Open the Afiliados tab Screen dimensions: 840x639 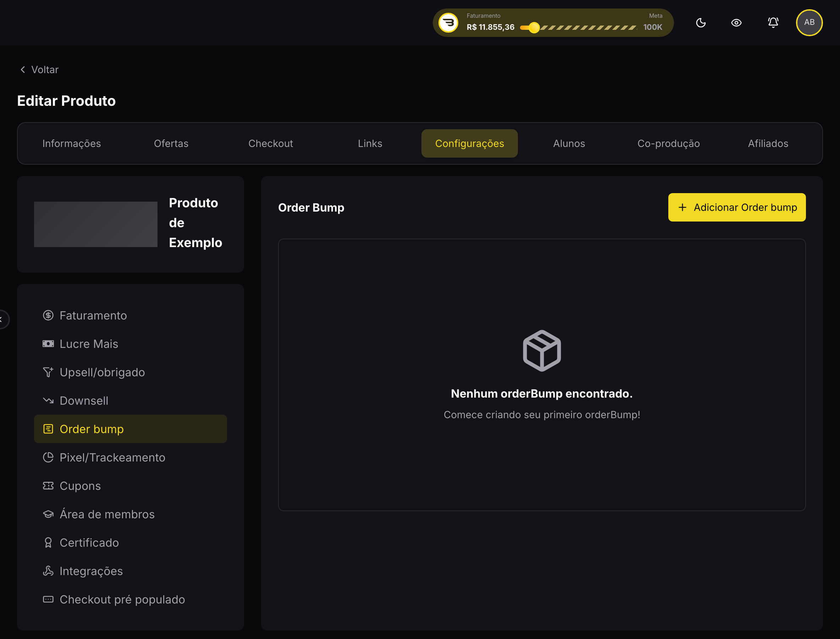click(x=768, y=143)
